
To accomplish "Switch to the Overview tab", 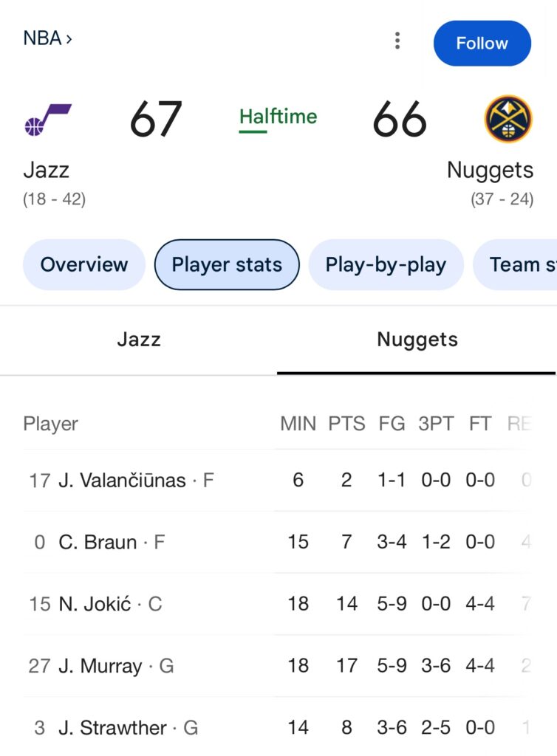I will [84, 264].
